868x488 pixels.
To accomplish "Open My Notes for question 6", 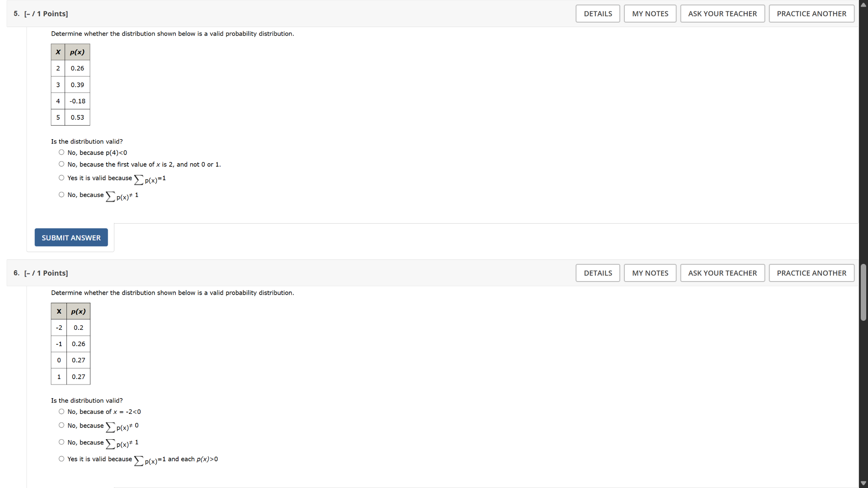I will point(650,273).
